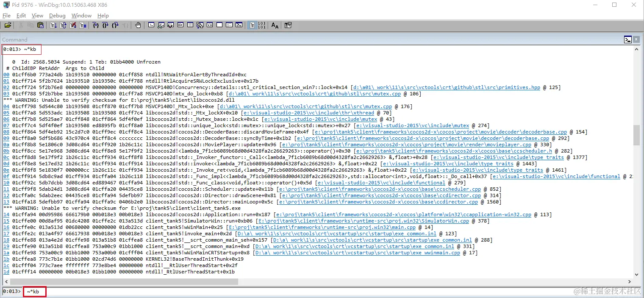
Task: Open the View menu
Action: (37, 15)
